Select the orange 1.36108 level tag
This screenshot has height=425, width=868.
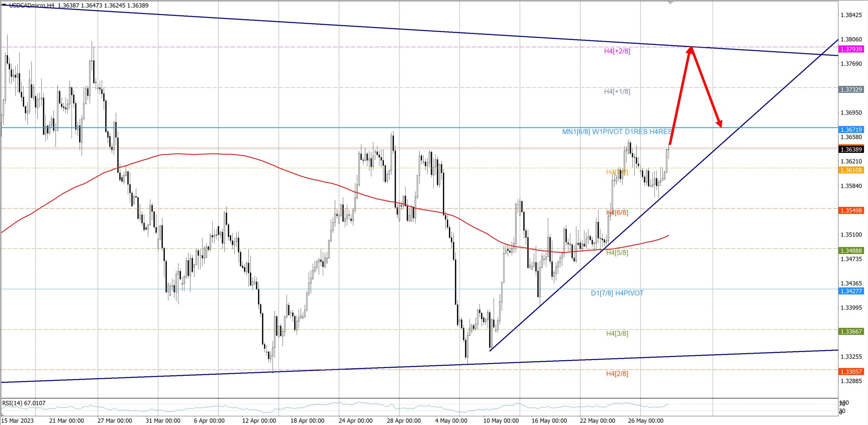click(851, 170)
